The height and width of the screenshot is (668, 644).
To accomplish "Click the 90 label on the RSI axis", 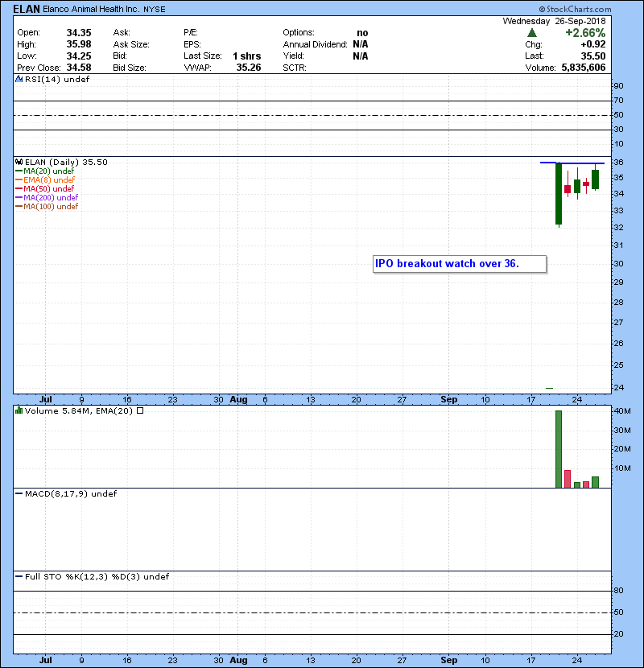I will coord(618,85).
